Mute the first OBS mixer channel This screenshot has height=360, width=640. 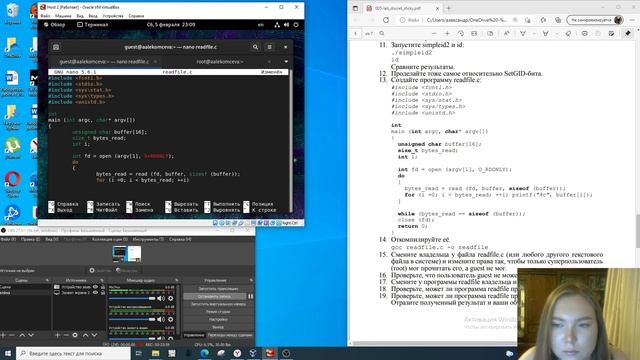(161, 298)
